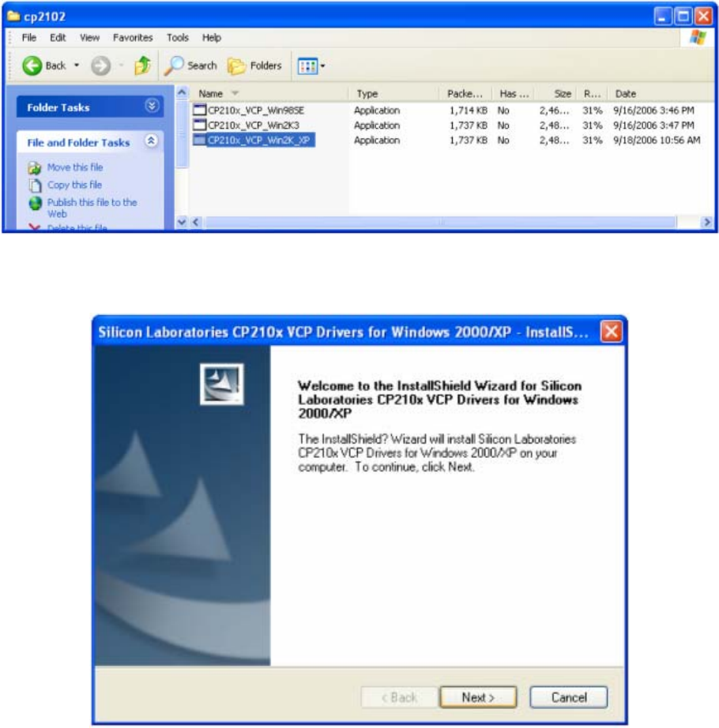Select the CP210x_VCP_Win98SE file
719x728 pixels.
(x=255, y=111)
